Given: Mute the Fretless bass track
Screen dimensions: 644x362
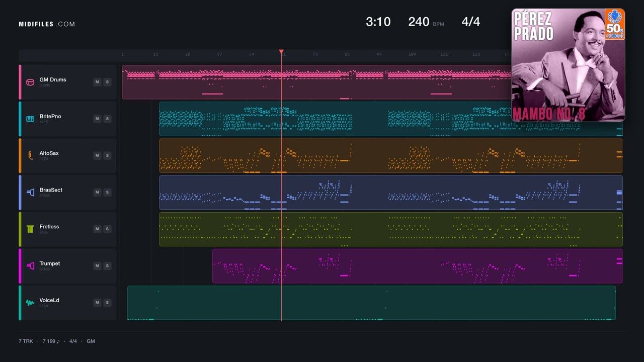Looking at the screenshot, I should (x=97, y=229).
